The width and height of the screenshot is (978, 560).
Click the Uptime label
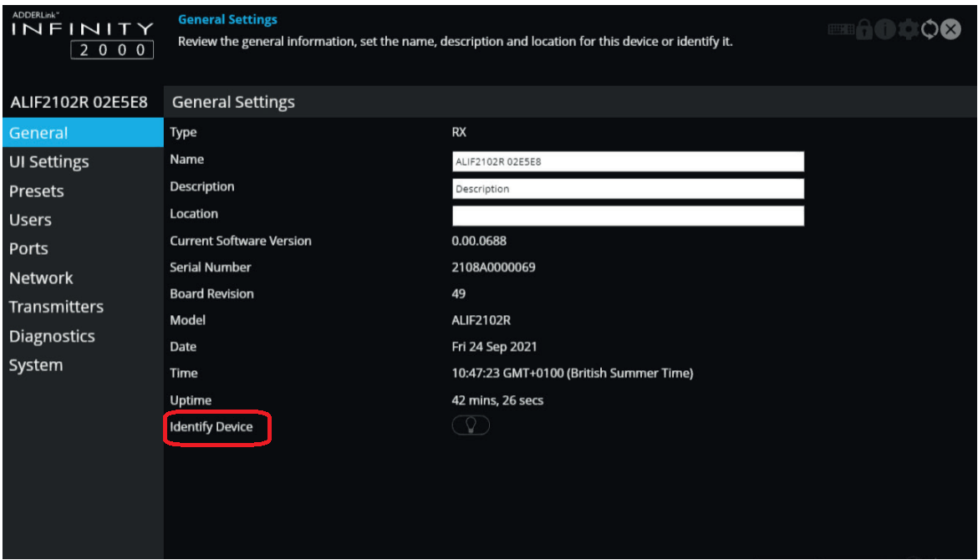(191, 400)
